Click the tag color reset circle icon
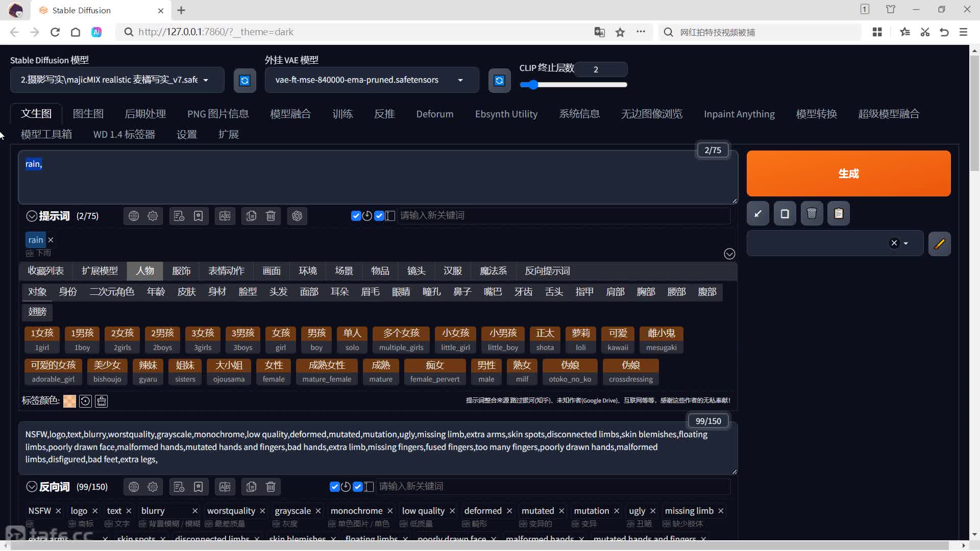This screenshot has width=980, height=551. [x=85, y=402]
